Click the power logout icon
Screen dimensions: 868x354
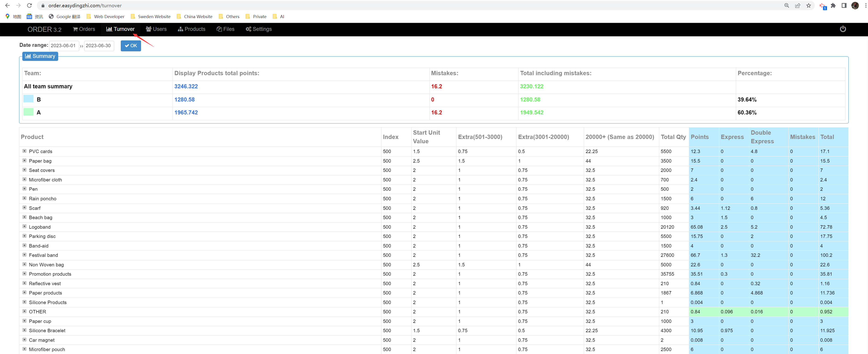click(x=843, y=29)
